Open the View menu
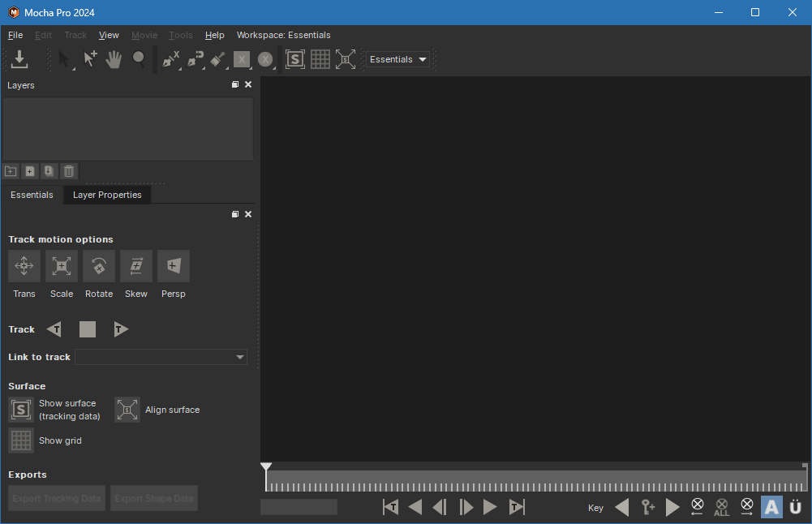The width and height of the screenshot is (812, 524). (109, 35)
